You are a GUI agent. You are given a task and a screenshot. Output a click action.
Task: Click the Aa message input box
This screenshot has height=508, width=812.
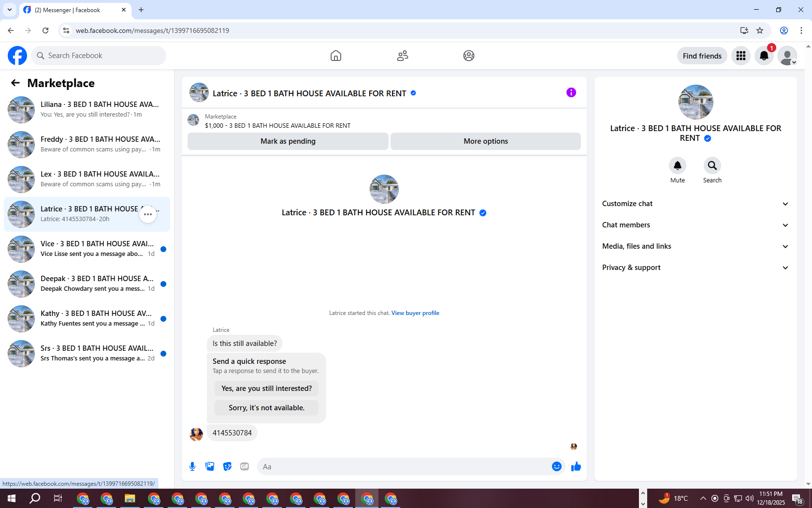tap(403, 466)
